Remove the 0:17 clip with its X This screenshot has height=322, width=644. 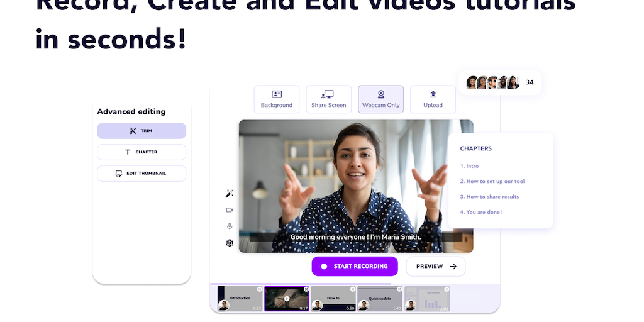[306, 289]
